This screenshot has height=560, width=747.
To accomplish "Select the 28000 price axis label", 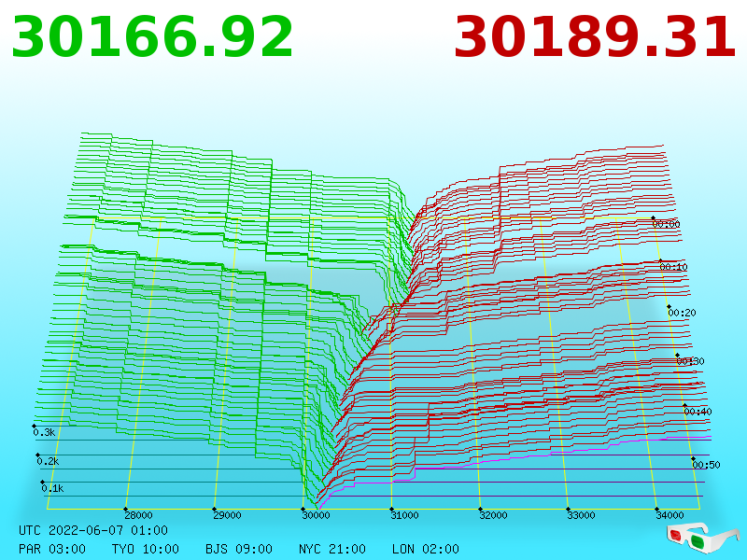I will pyautogui.click(x=138, y=515).
